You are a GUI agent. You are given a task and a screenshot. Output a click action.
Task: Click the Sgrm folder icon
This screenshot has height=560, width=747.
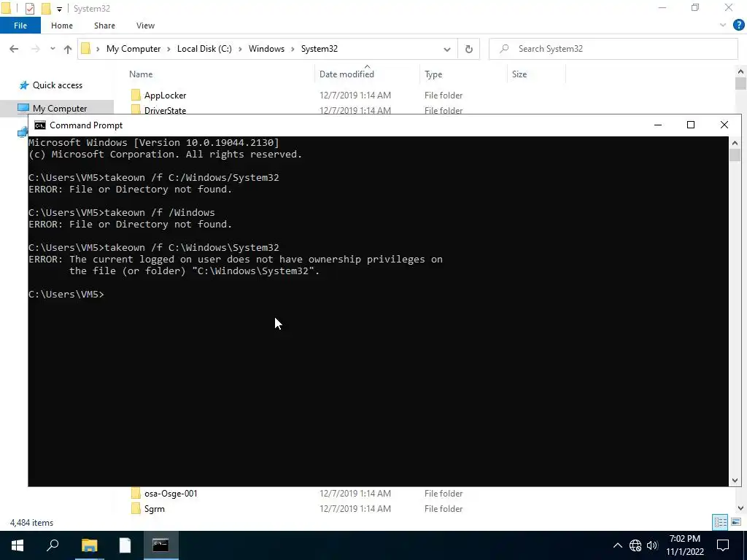coord(136,508)
